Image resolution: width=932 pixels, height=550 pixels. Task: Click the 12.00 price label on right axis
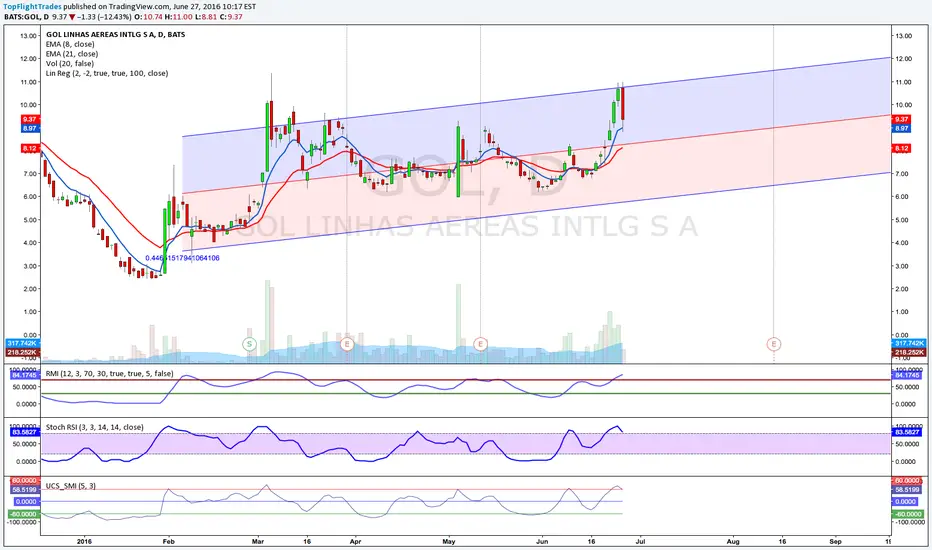click(903, 59)
